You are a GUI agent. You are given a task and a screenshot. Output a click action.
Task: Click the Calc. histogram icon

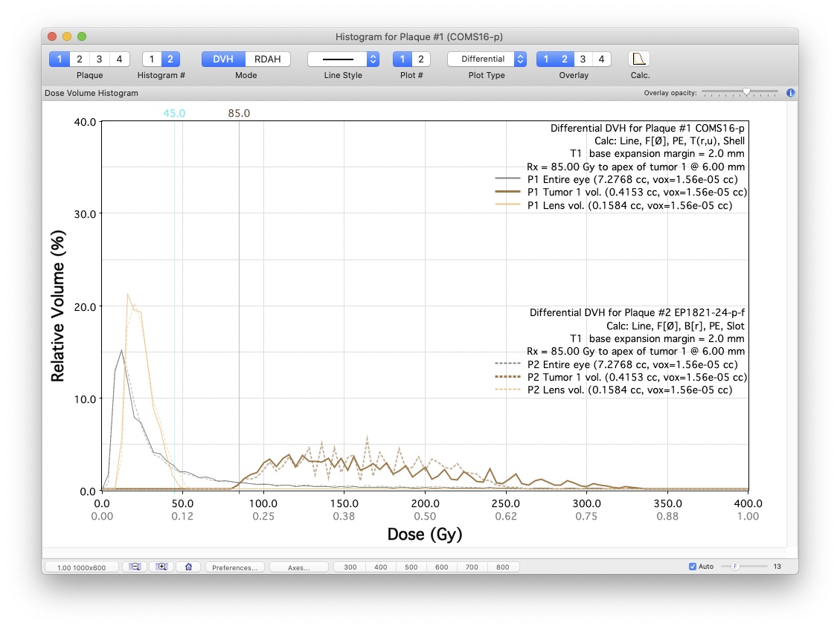point(640,59)
